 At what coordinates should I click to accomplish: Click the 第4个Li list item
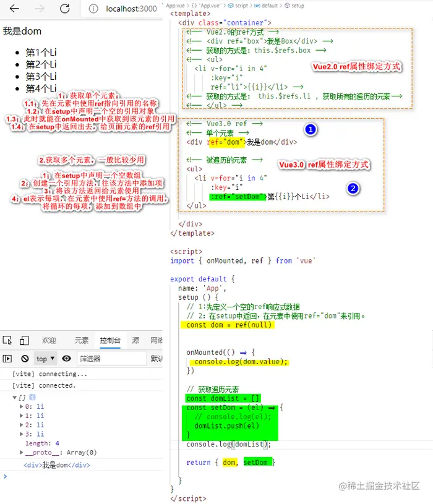point(41,88)
